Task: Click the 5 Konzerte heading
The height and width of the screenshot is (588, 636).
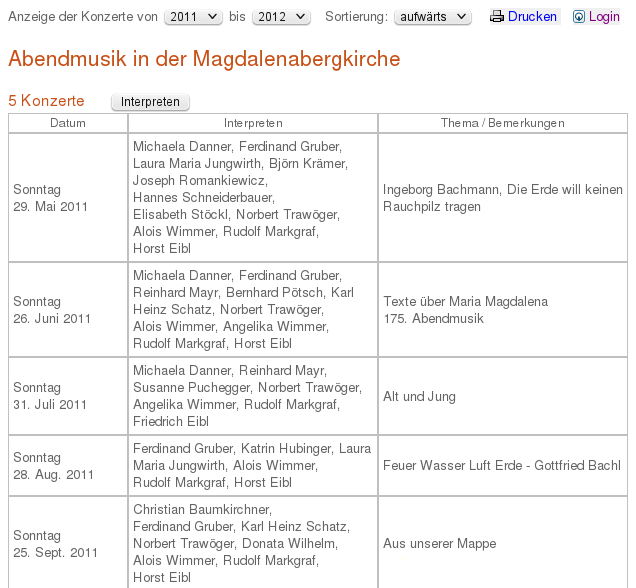Action: pos(46,101)
